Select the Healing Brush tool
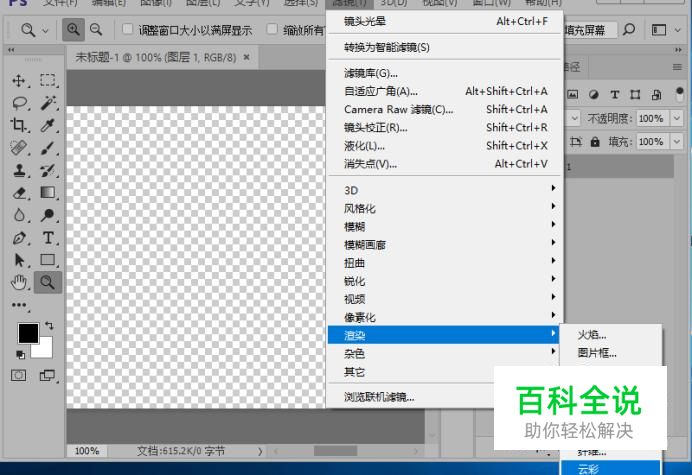This screenshot has height=475, width=692. [19, 147]
